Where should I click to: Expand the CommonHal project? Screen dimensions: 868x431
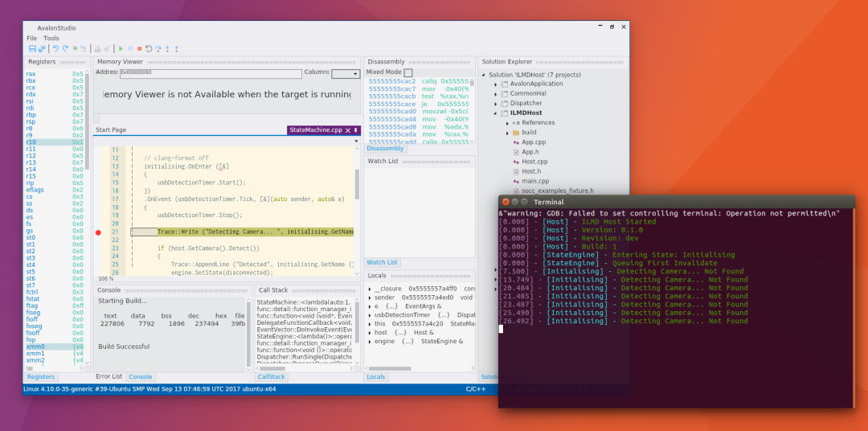(496, 93)
